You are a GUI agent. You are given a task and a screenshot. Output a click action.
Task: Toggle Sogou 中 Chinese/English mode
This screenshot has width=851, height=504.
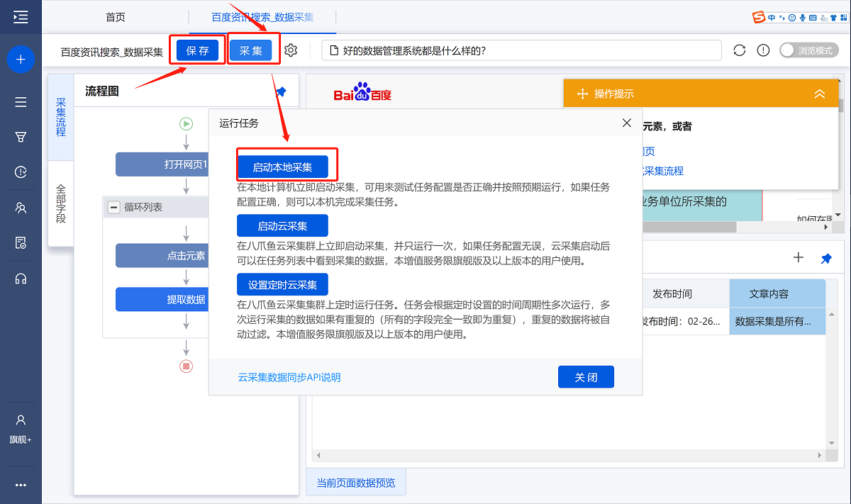[772, 18]
